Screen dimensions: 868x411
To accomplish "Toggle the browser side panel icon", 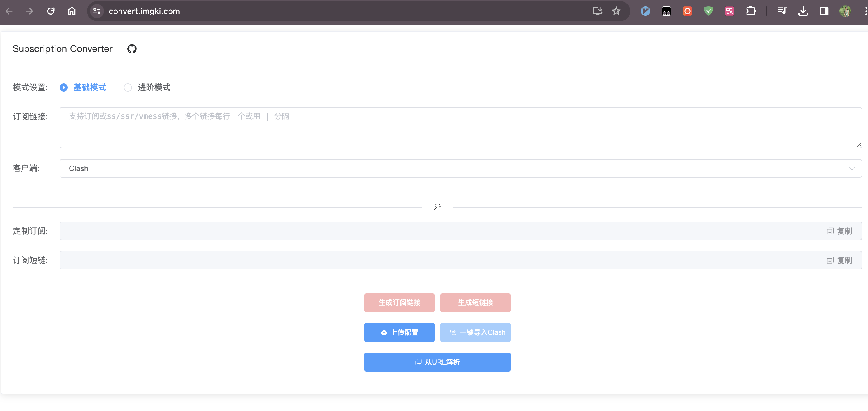I will coord(824,11).
